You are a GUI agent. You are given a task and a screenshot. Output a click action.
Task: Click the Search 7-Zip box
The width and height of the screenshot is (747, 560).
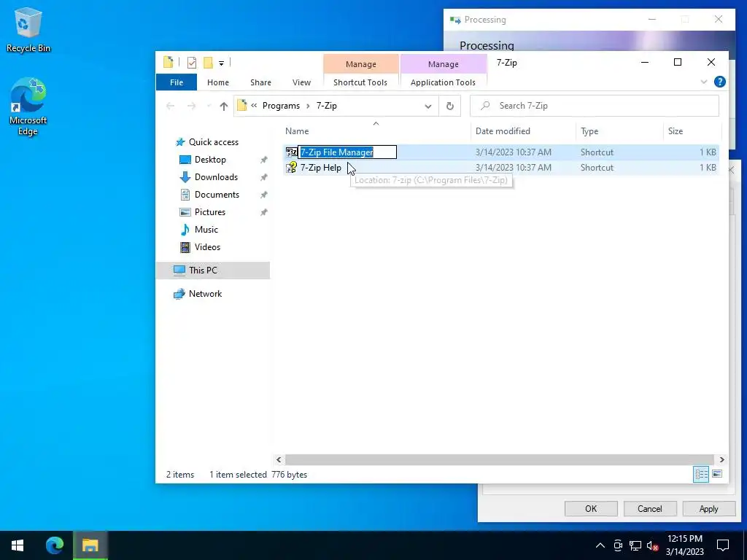594,106
